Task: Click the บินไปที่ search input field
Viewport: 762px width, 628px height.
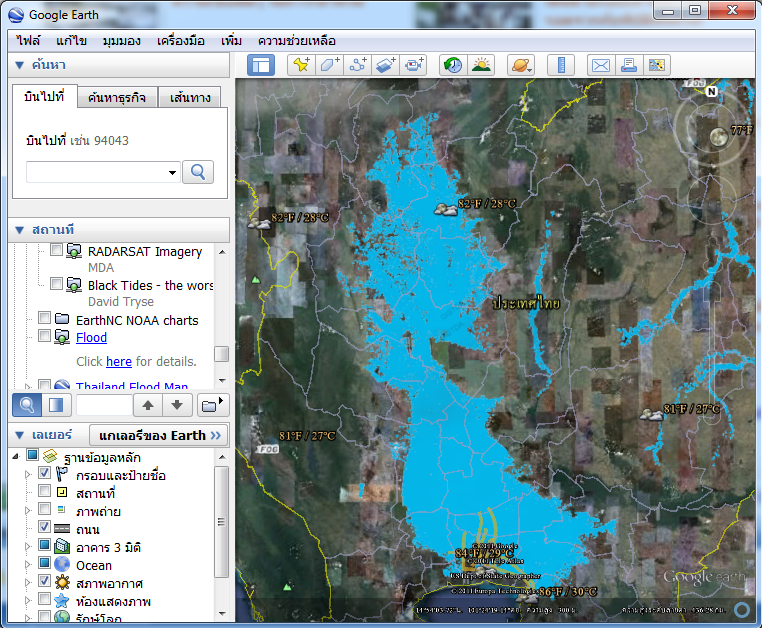Action: tap(96, 172)
